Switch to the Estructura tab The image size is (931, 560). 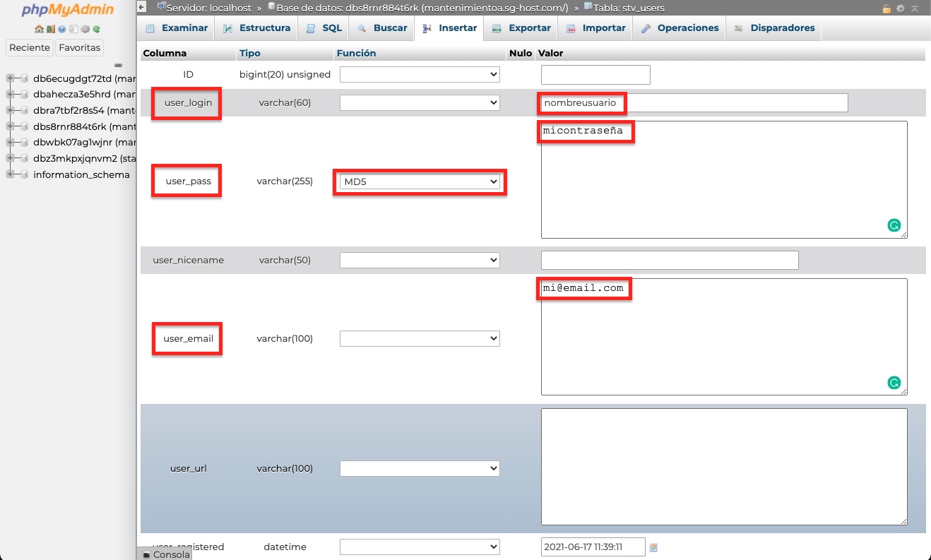coord(263,28)
